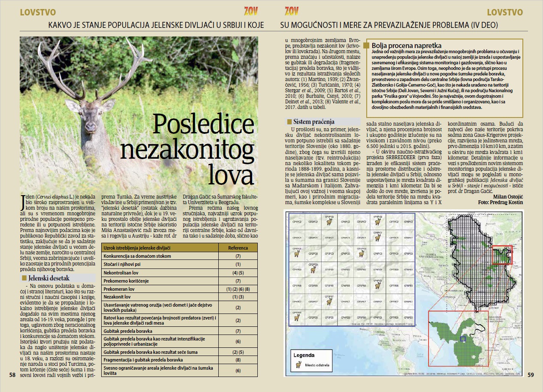Click the LOVSTVO header on page 58

[x=38, y=12]
